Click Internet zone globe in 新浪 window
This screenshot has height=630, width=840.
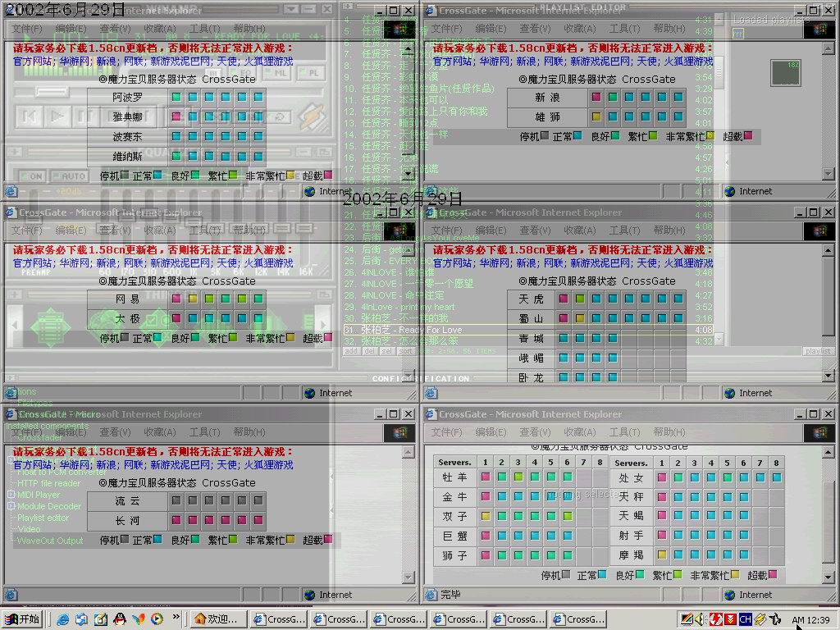click(729, 191)
